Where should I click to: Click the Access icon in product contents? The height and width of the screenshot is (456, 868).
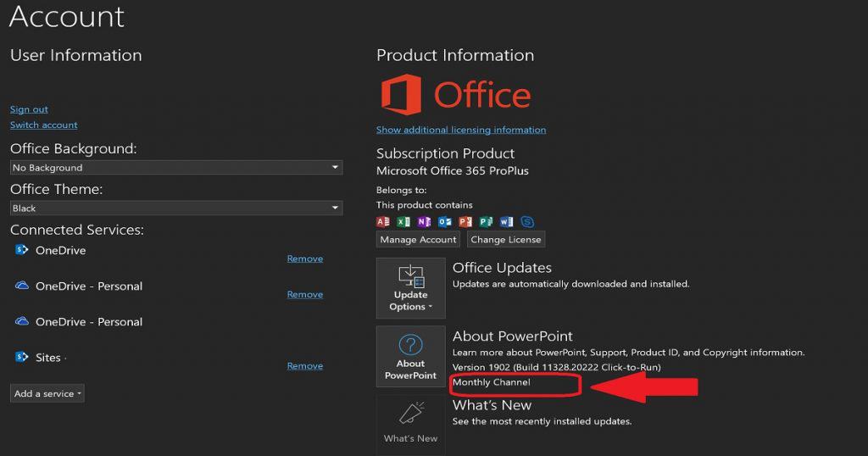(383, 222)
